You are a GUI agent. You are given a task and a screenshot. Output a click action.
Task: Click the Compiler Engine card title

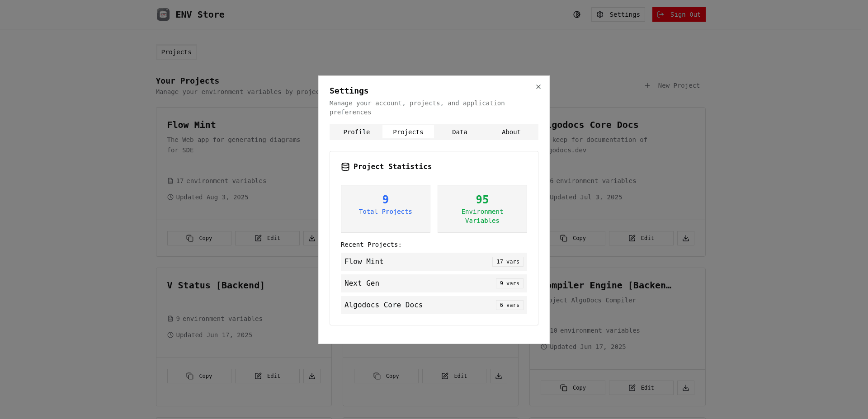[610, 285]
